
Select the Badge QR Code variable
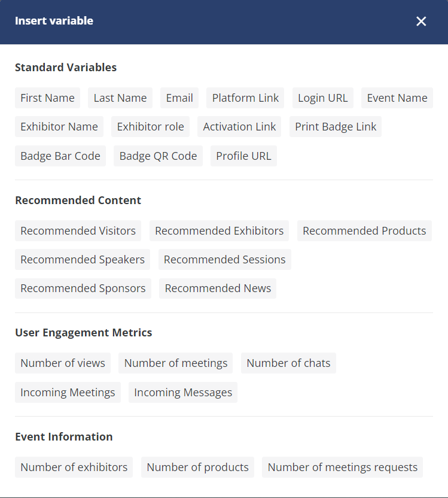click(158, 156)
